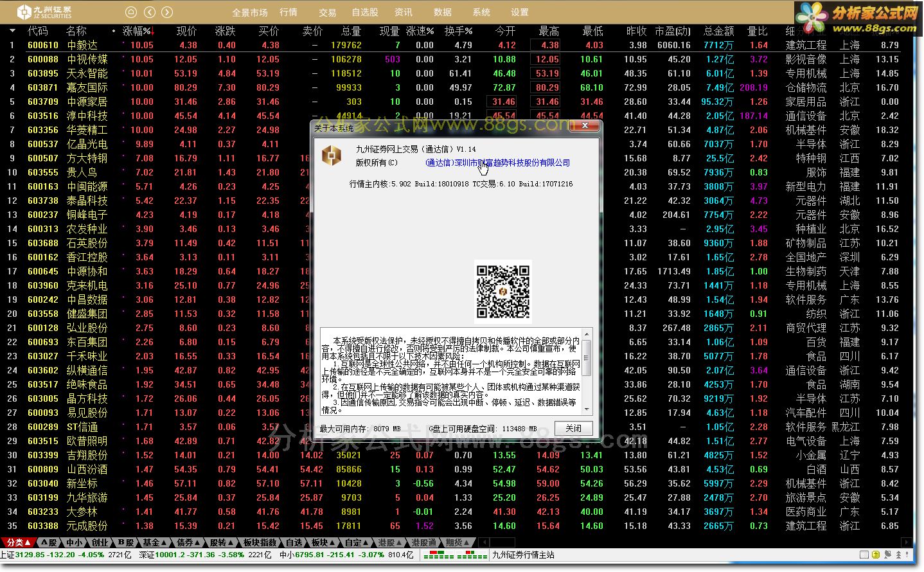Click the 关闭 button in About dialog

tap(573, 429)
